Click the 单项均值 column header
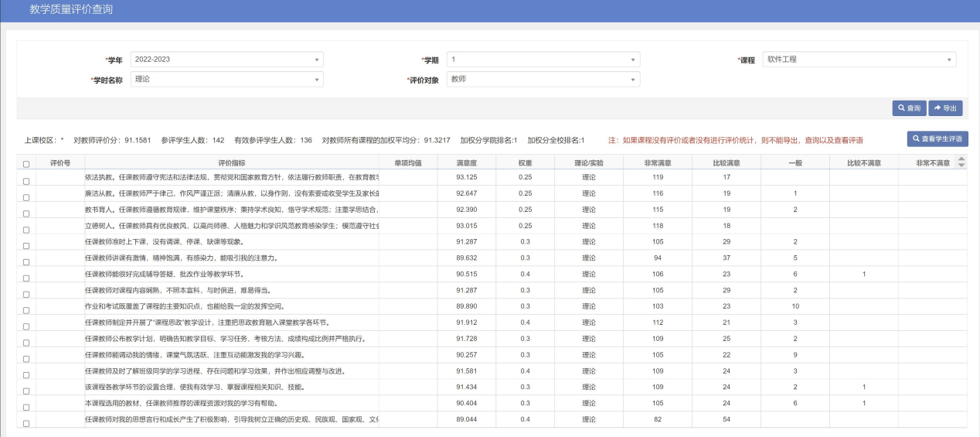The width and height of the screenshot is (980, 437). click(x=407, y=163)
